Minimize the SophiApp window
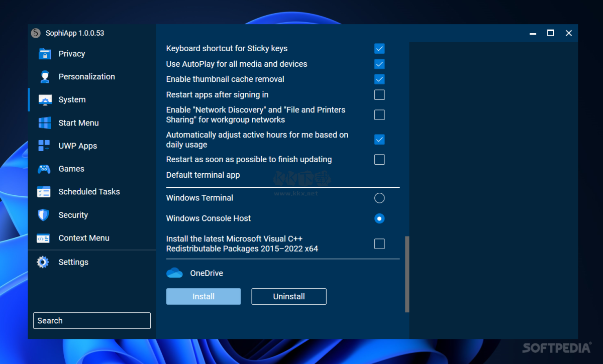Viewport: 603px width, 364px height. pyautogui.click(x=533, y=33)
